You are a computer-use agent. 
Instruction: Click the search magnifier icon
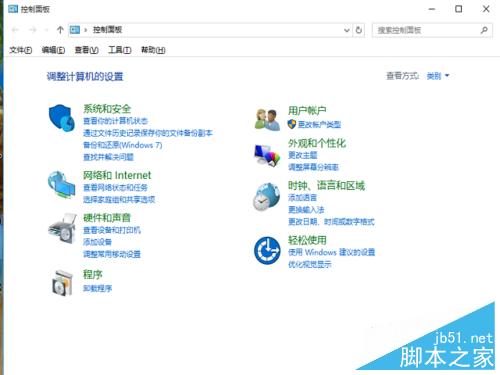tap(484, 30)
